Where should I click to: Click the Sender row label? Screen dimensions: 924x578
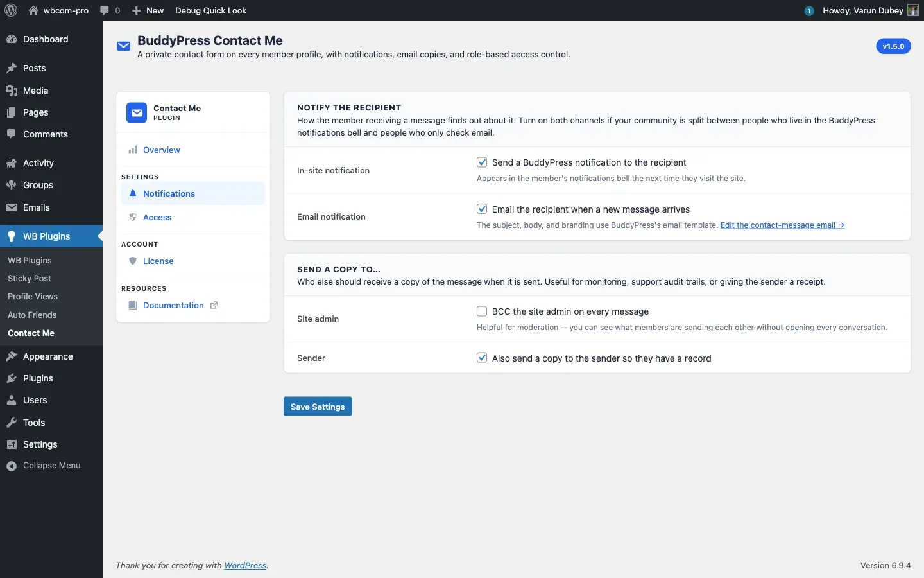coord(311,358)
